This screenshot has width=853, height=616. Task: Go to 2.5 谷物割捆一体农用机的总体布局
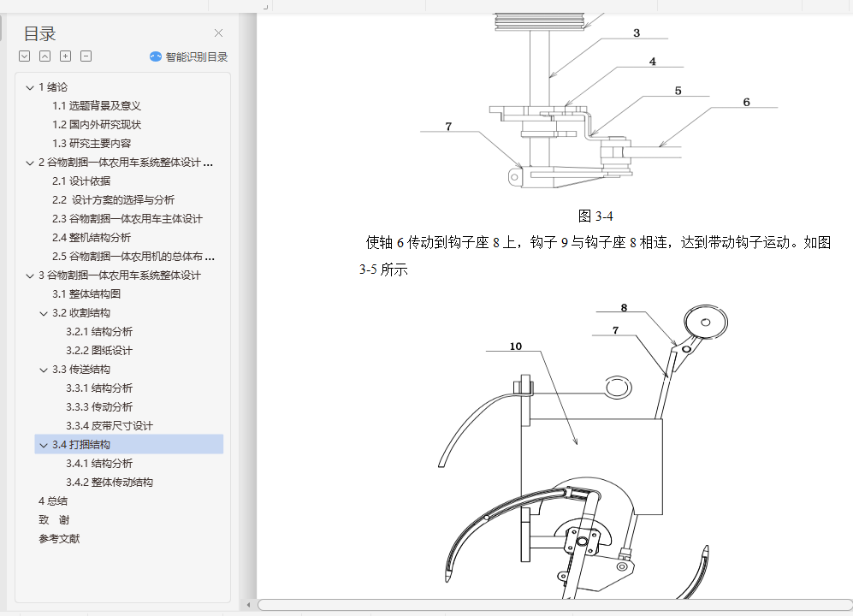click(133, 257)
